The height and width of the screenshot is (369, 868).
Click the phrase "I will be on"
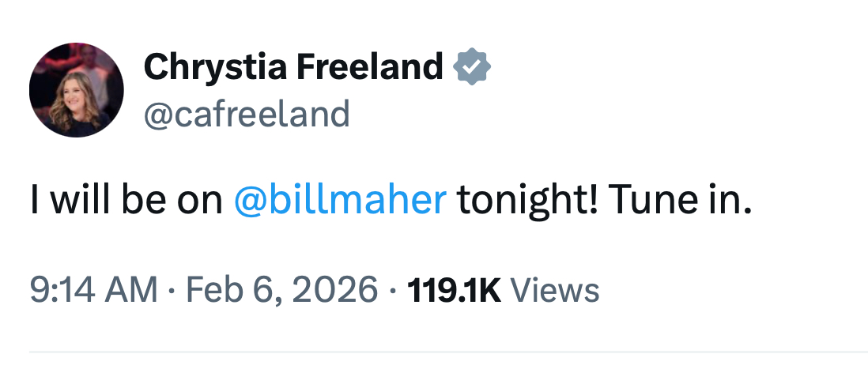126,201
